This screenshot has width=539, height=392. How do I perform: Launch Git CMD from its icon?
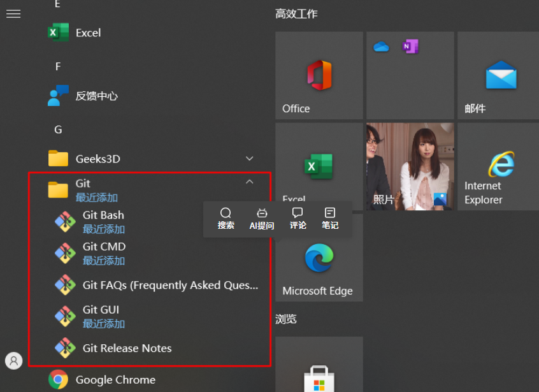66,254
